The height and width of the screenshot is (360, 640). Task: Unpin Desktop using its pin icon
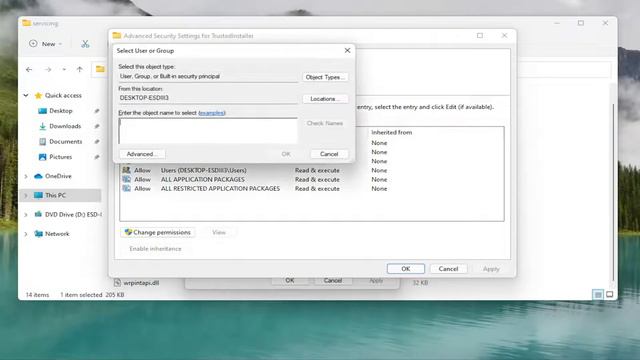(x=97, y=111)
